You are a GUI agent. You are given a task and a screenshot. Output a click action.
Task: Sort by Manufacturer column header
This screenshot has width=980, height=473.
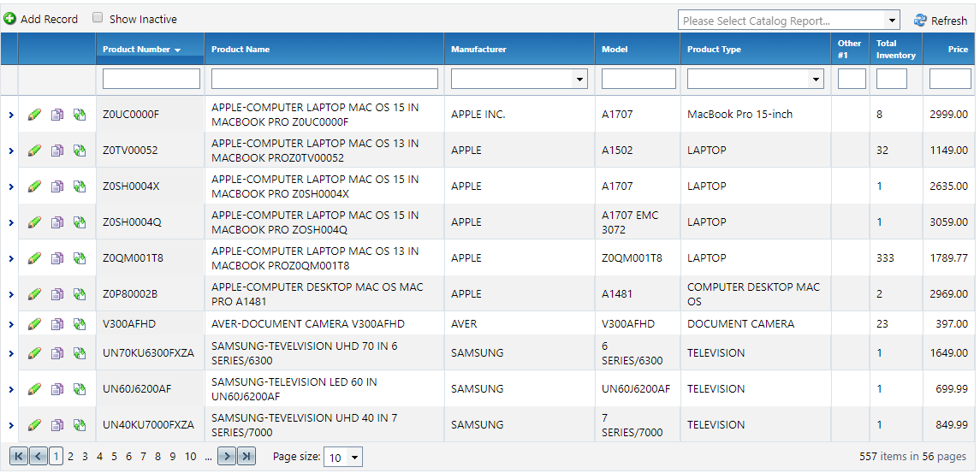pos(478,50)
